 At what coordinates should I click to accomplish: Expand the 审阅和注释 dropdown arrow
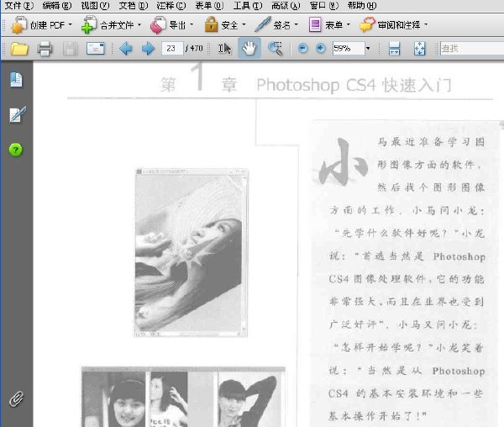[426, 24]
